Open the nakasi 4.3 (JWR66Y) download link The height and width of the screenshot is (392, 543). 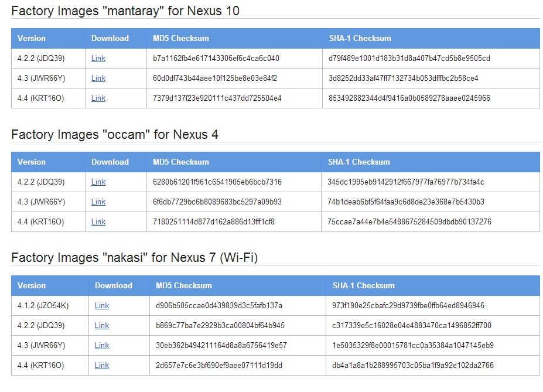point(102,345)
